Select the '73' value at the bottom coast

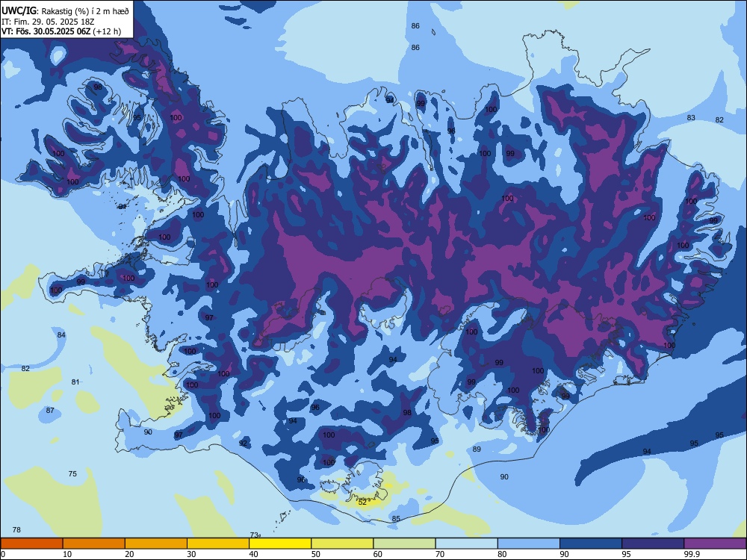[x=254, y=535]
